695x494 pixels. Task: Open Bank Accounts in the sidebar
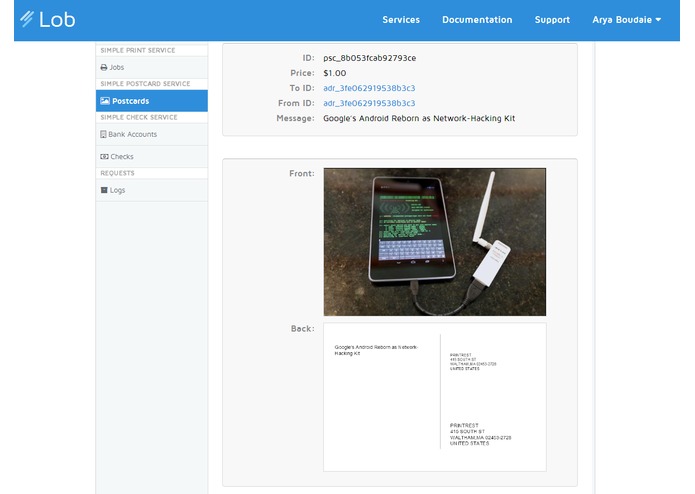[152, 134]
